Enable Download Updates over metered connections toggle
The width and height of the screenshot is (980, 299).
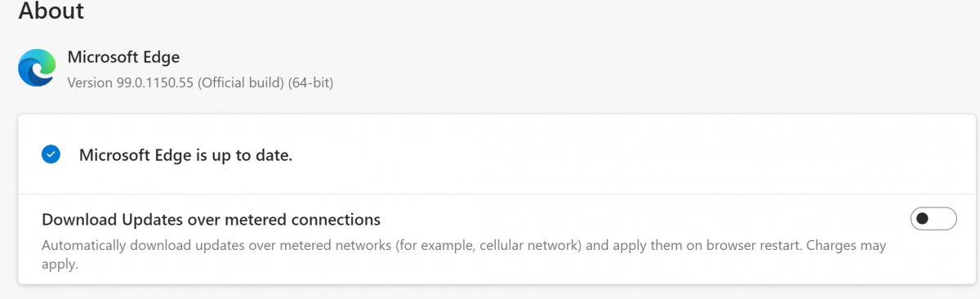933,219
